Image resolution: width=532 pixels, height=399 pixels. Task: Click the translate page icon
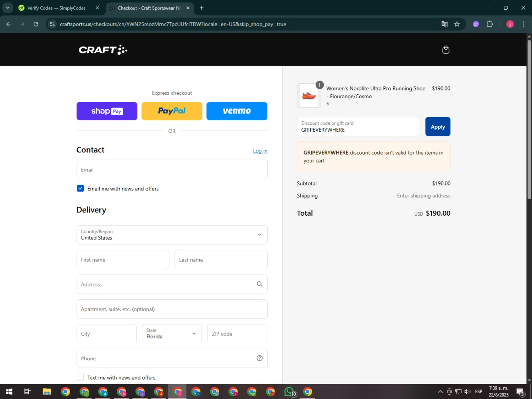point(444,24)
